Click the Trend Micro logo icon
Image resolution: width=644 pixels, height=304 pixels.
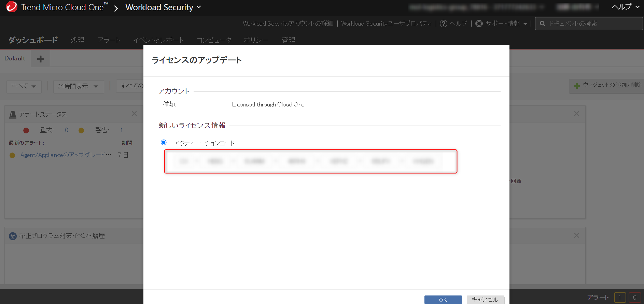[x=11, y=7]
